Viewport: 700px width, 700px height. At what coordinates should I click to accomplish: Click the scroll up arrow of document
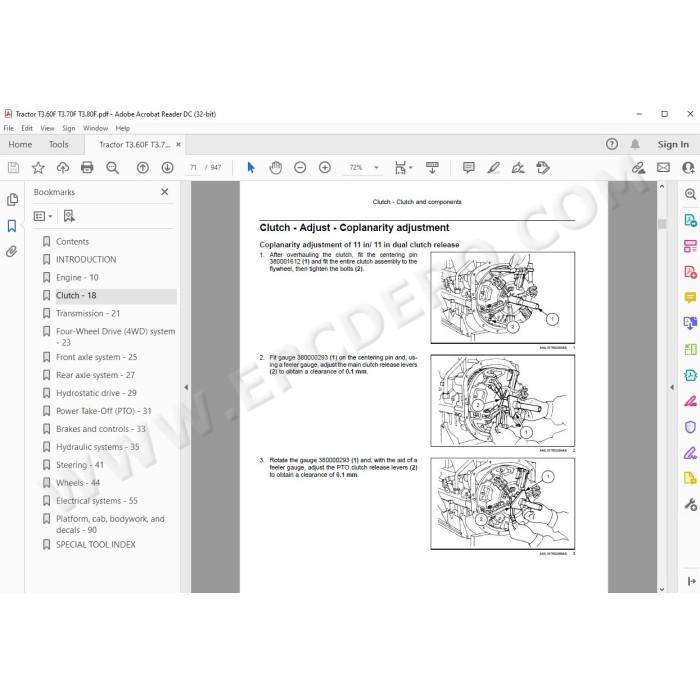tap(662, 186)
